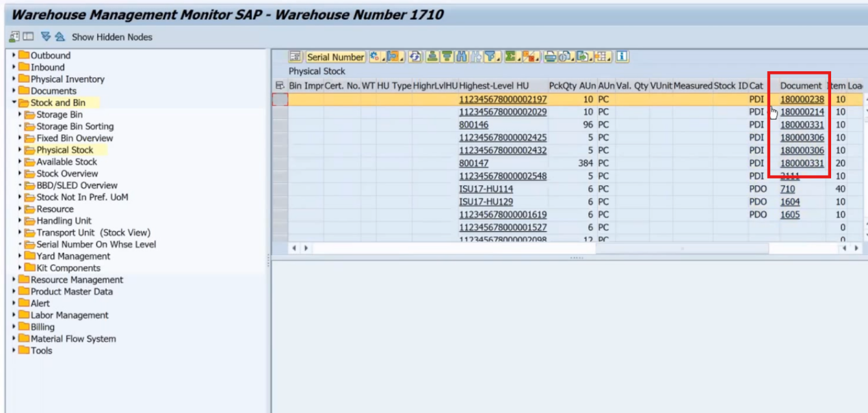Open HU link ISU17-HU129
The height and width of the screenshot is (413, 868).
point(486,202)
